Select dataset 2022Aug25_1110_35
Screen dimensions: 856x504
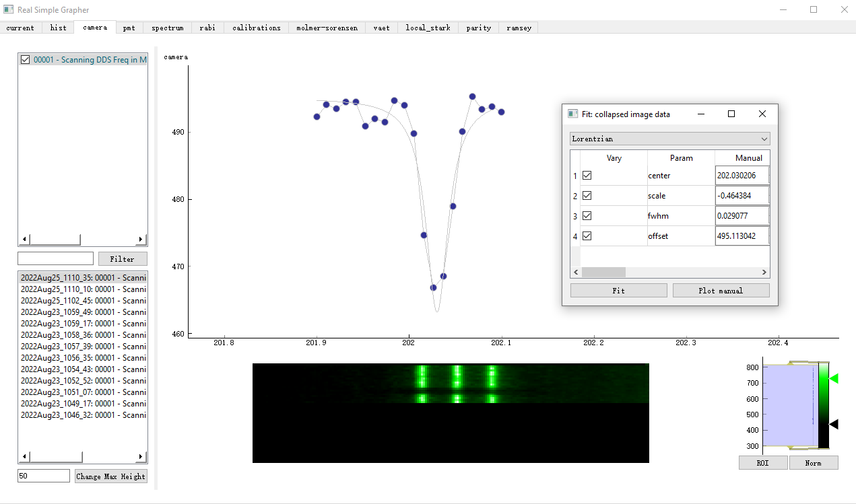coord(83,277)
